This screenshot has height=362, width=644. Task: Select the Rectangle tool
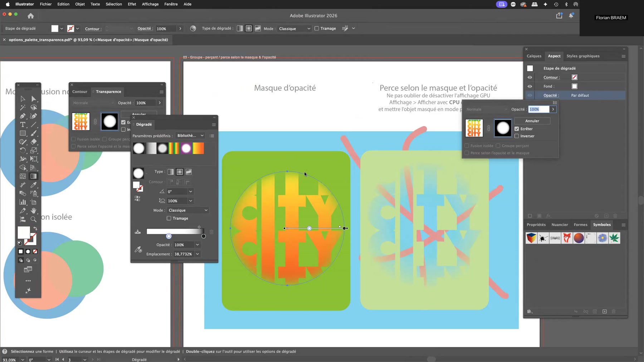tap(23, 133)
